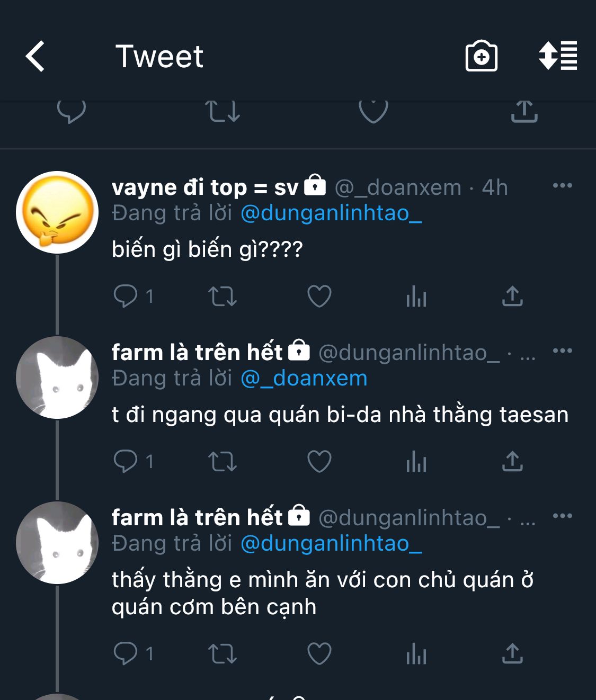Viewport: 596px width, 700px height.
Task: Reply to the 'quán cơm bên cạnh' tweet
Action: (126, 654)
